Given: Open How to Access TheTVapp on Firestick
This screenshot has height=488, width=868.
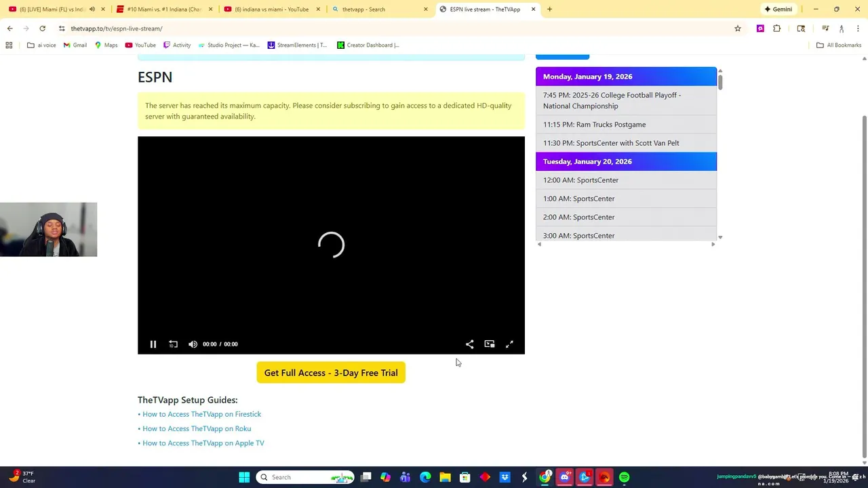Looking at the screenshot, I should coord(201,414).
